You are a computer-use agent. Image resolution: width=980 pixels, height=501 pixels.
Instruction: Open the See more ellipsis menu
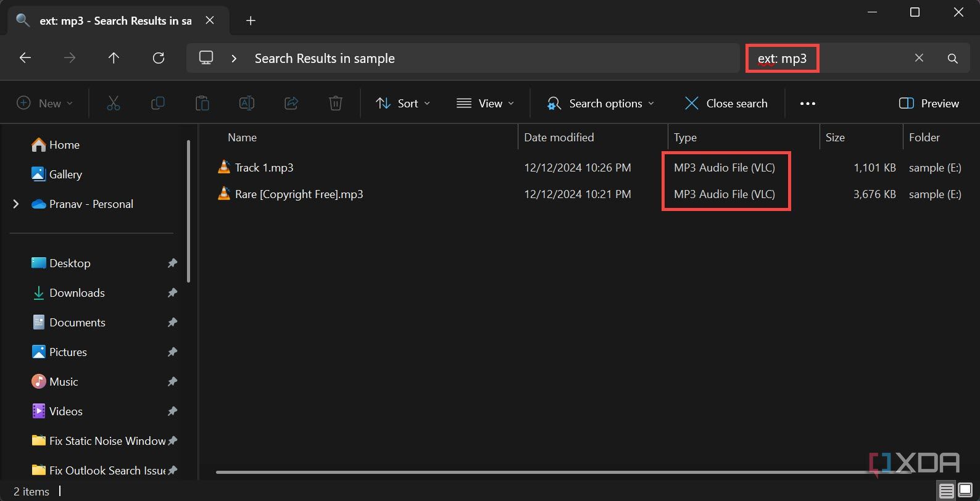coord(808,104)
